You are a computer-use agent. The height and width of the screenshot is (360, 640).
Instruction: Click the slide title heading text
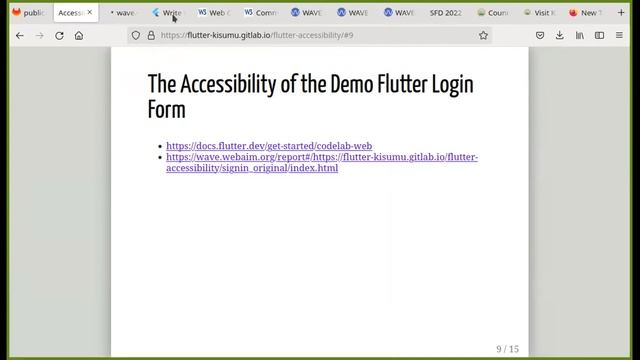(x=311, y=97)
